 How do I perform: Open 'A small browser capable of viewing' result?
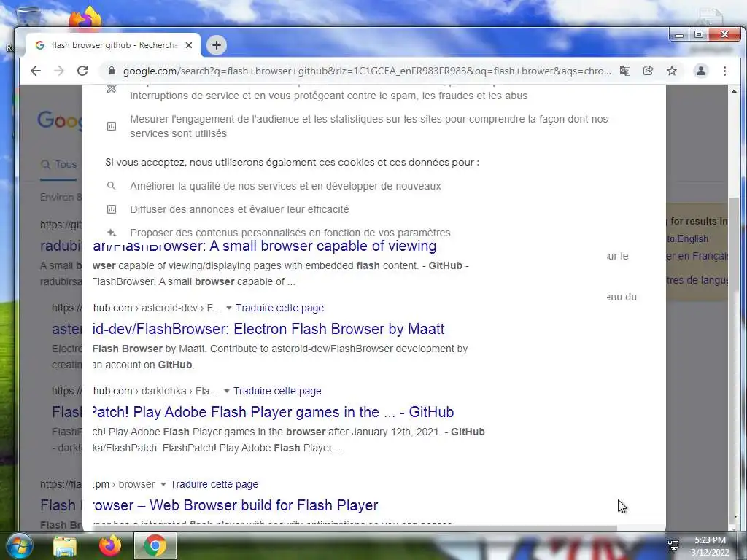pos(265,246)
